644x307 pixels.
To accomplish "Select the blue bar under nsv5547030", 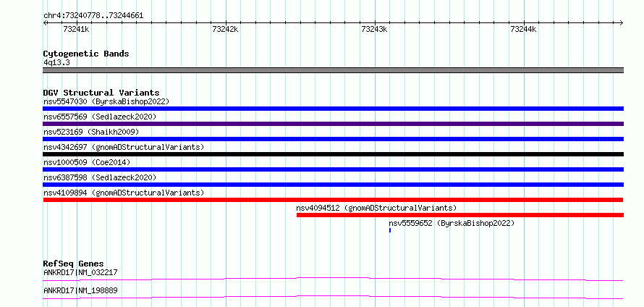I will (x=333, y=109).
